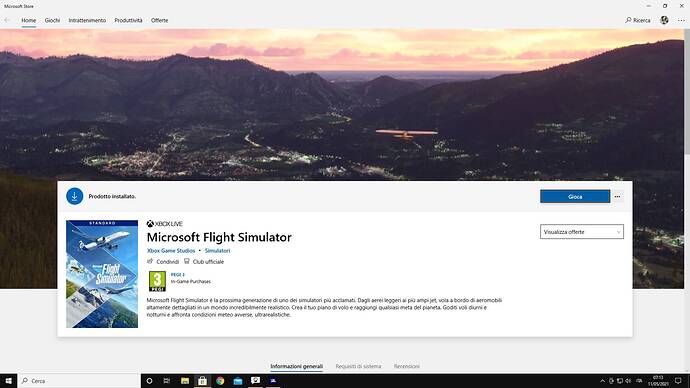
Task: Select the Requisiti di sistema tab
Action: click(x=358, y=366)
